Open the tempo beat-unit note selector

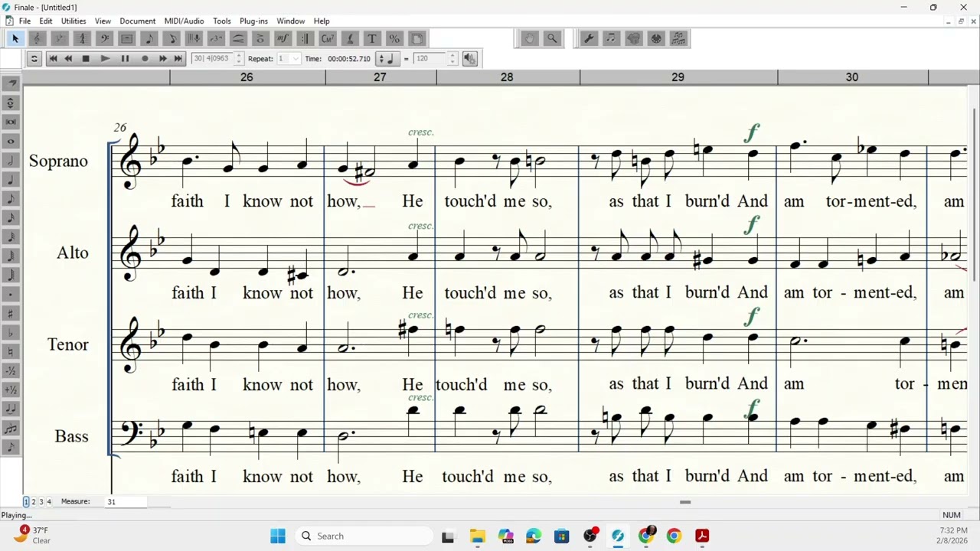tap(387, 58)
